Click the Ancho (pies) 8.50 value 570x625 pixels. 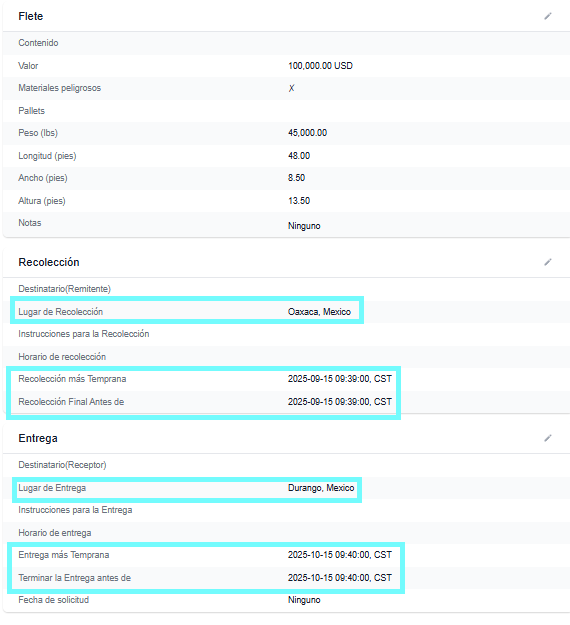[x=297, y=178]
